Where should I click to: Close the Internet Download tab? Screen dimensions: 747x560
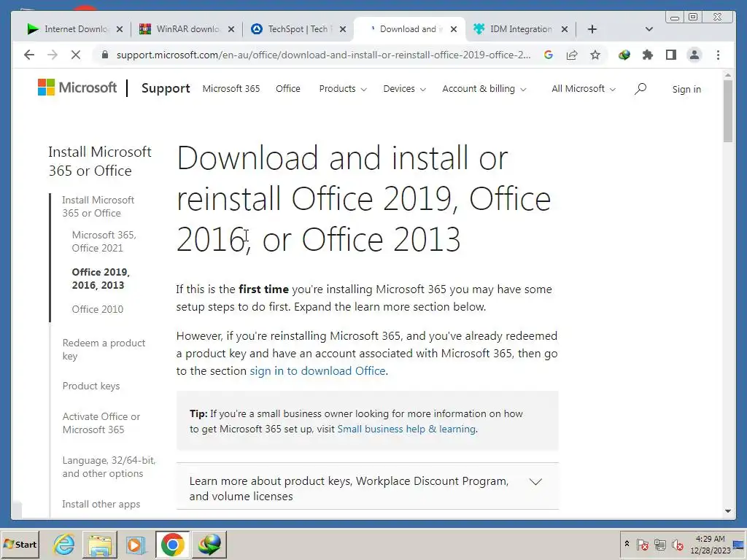[120, 29]
